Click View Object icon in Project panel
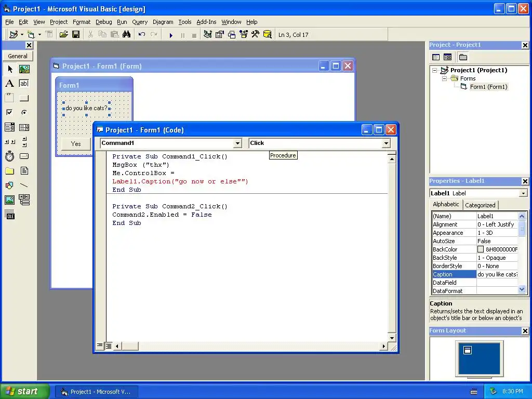Image resolution: width=532 pixels, height=399 pixels. tap(447, 57)
